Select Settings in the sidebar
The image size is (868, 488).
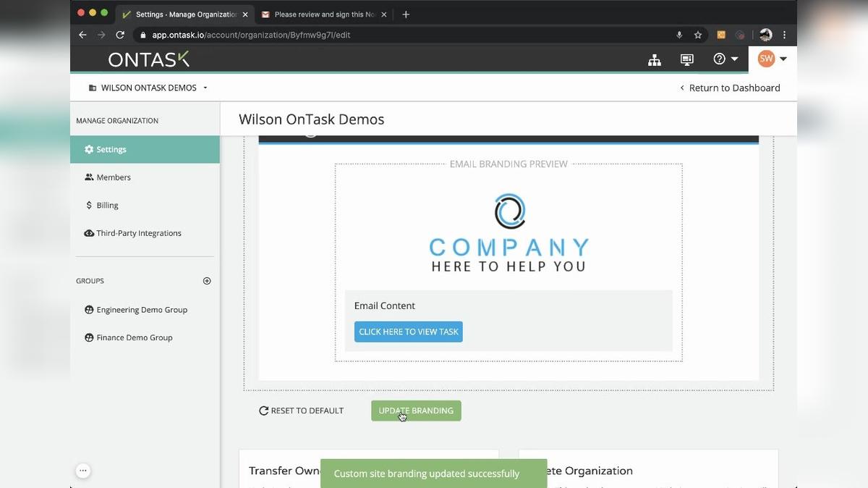(145, 149)
